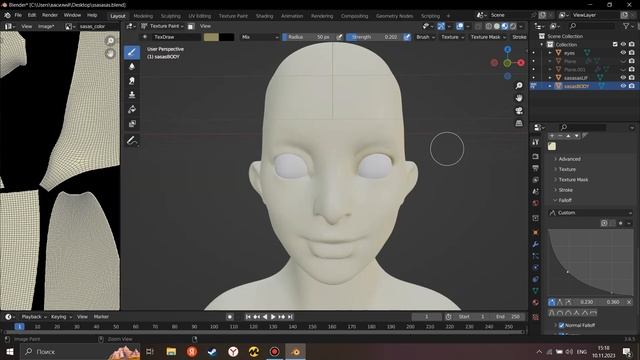Toggle exclude checkbox for Collection
640x360 pixels.
tap(615, 44)
